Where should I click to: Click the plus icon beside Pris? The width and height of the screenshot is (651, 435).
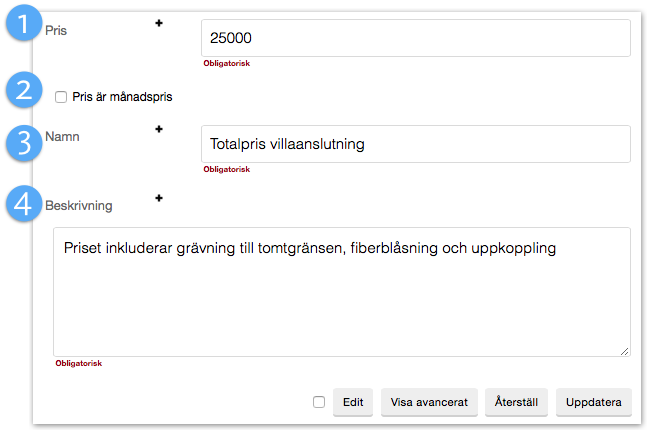(158, 22)
